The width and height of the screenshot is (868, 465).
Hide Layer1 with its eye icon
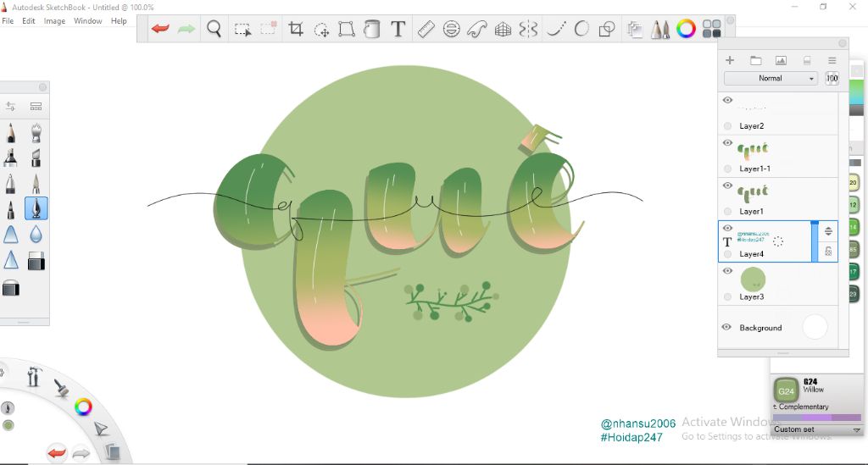click(728, 185)
